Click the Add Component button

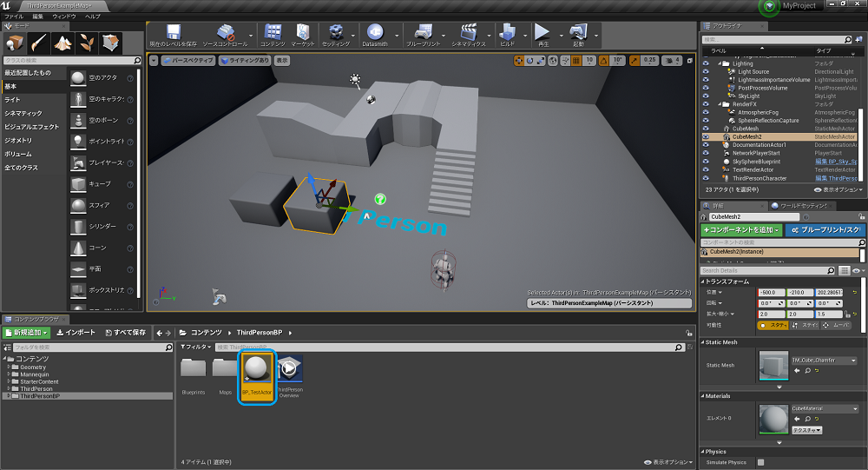(x=742, y=230)
